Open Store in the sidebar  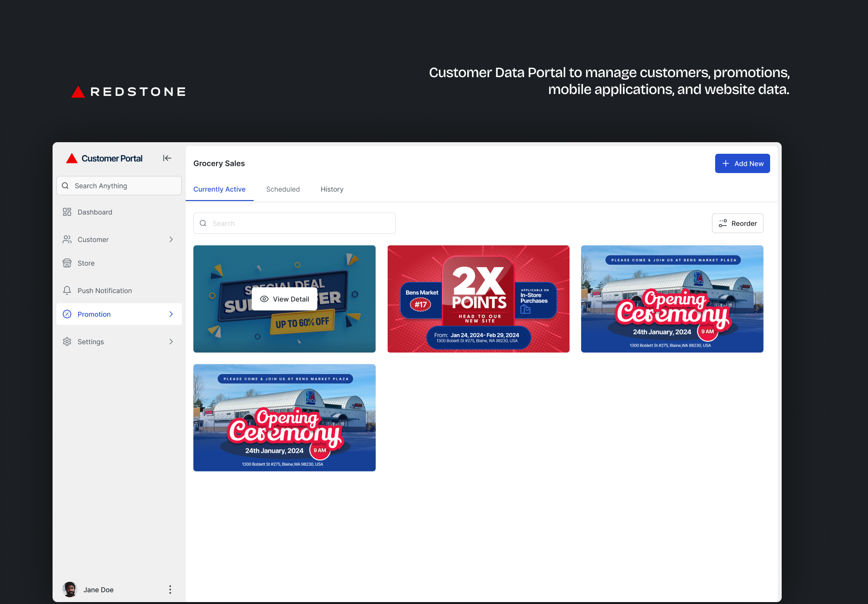tap(119, 263)
